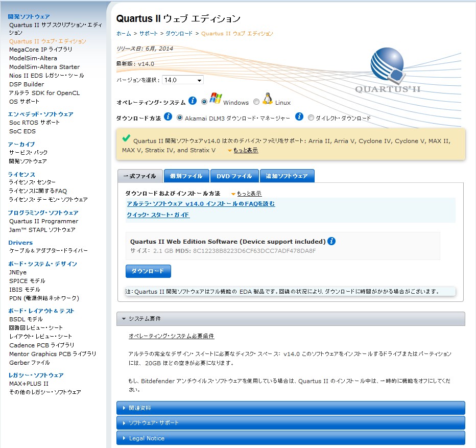Expand install instructions もっと表示 link

point(249,194)
